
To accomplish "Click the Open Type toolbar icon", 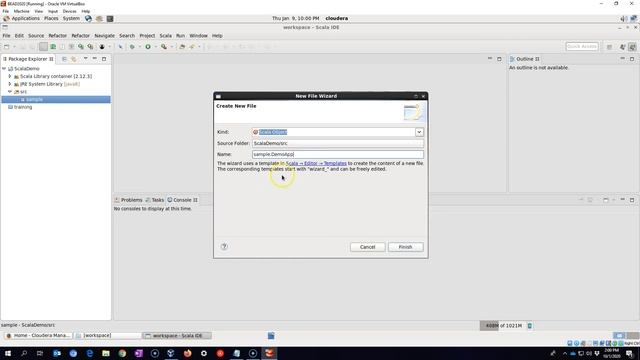I will click(182, 47).
